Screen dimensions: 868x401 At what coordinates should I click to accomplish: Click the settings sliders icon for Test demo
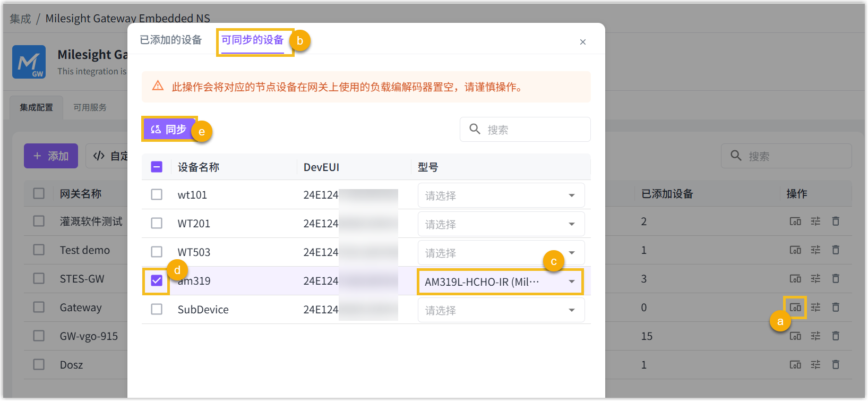pos(815,250)
